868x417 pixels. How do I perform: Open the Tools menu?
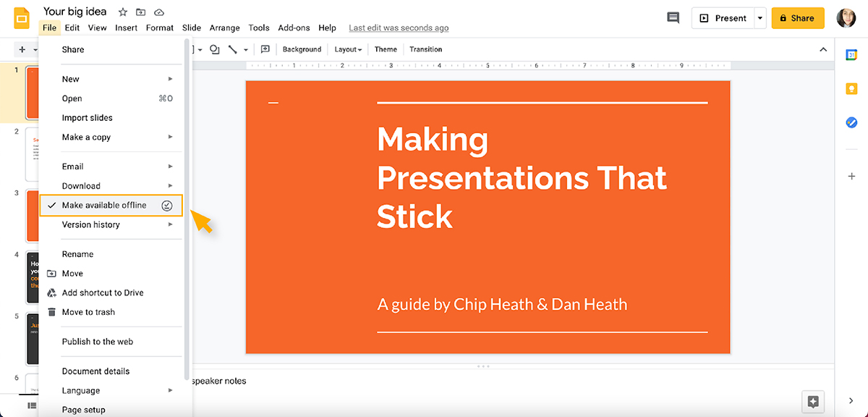click(259, 28)
